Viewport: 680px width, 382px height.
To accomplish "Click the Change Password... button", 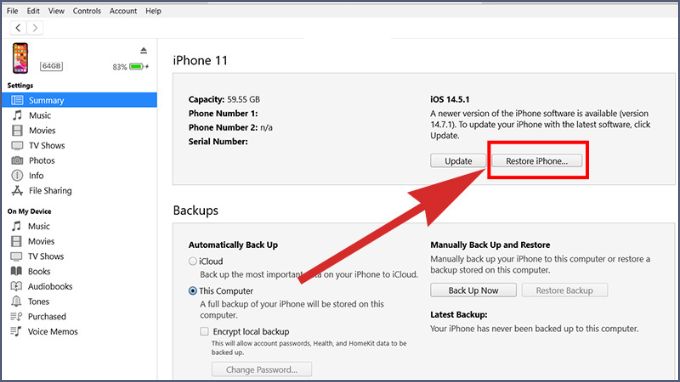I will point(262,370).
